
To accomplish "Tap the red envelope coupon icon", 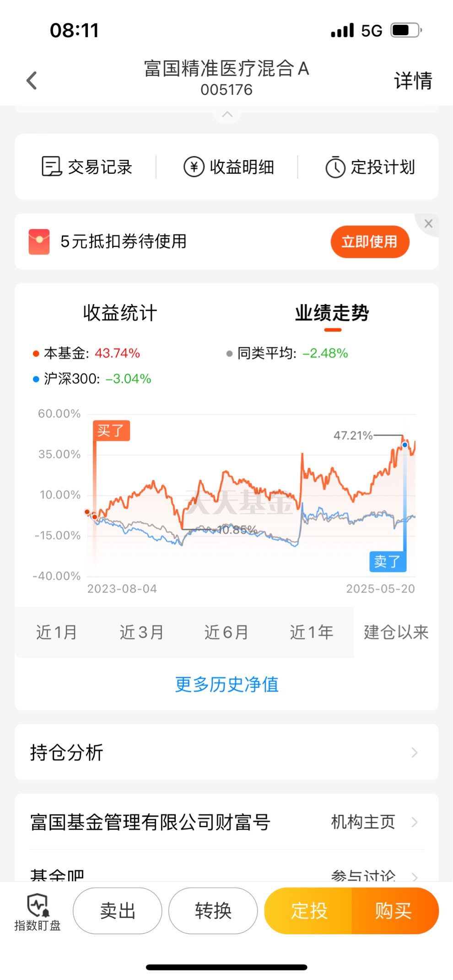I will click(39, 242).
